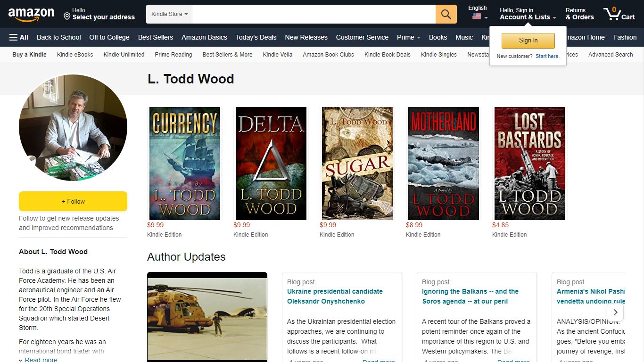The height and width of the screenshot is (362, 644).
Task: Click the US flag language icon
Action: (x=477, y=16)
